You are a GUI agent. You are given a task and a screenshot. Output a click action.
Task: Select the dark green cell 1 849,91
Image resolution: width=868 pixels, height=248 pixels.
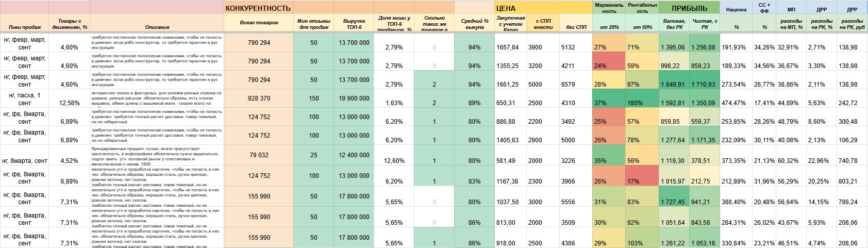[674, 79]
